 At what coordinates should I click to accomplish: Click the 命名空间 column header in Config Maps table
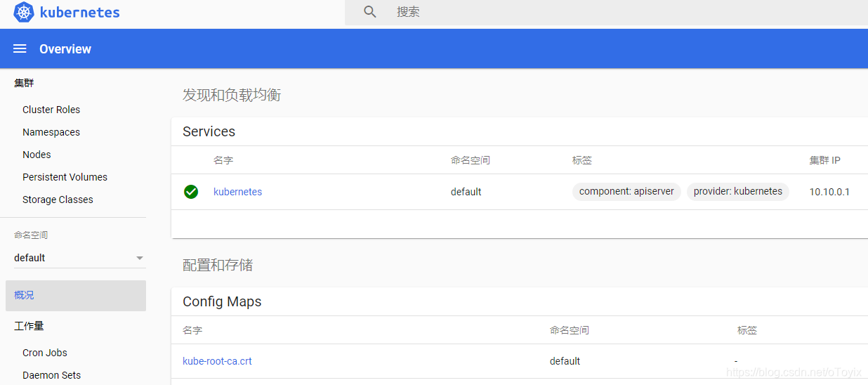(570, 330)
